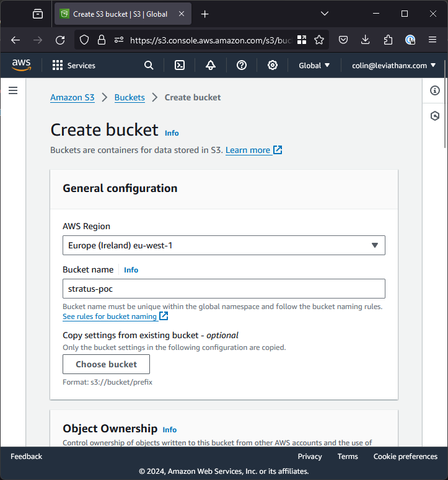Expand the S3 side navigation menu

[x=13, y=90]
